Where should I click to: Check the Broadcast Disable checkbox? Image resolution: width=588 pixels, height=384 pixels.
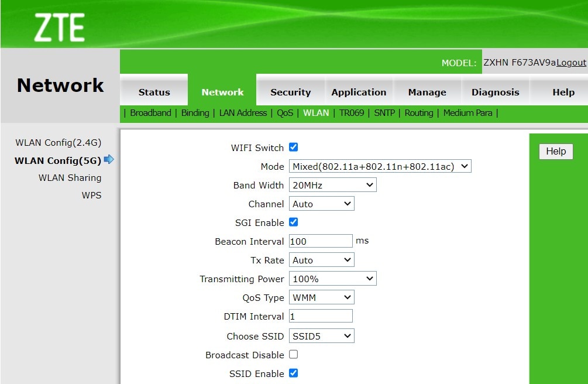tap(294, 354)
